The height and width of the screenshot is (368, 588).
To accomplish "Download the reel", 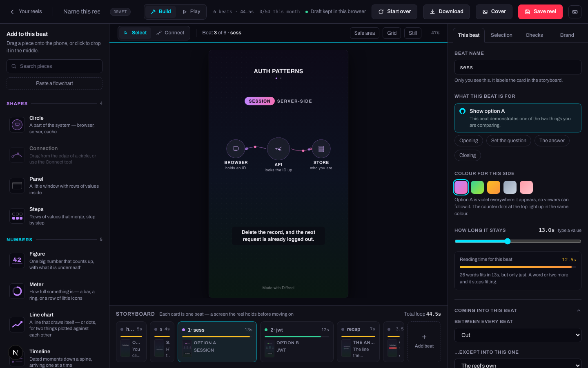I will 446,12.
